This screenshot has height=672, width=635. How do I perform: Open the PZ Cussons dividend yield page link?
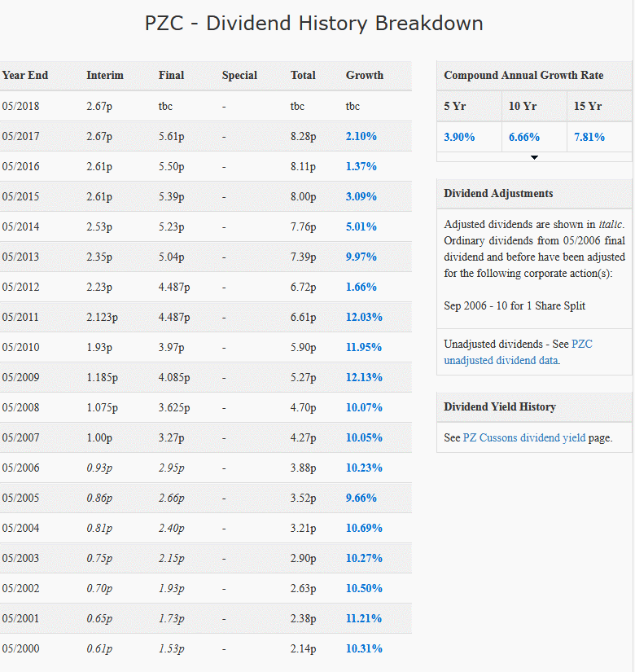[x=525, y=437]
